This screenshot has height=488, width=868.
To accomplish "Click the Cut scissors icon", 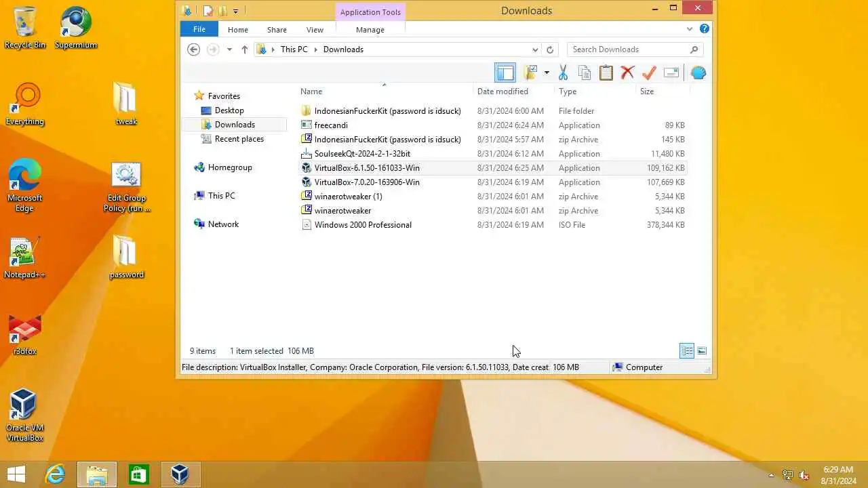I will coord(563,73).
